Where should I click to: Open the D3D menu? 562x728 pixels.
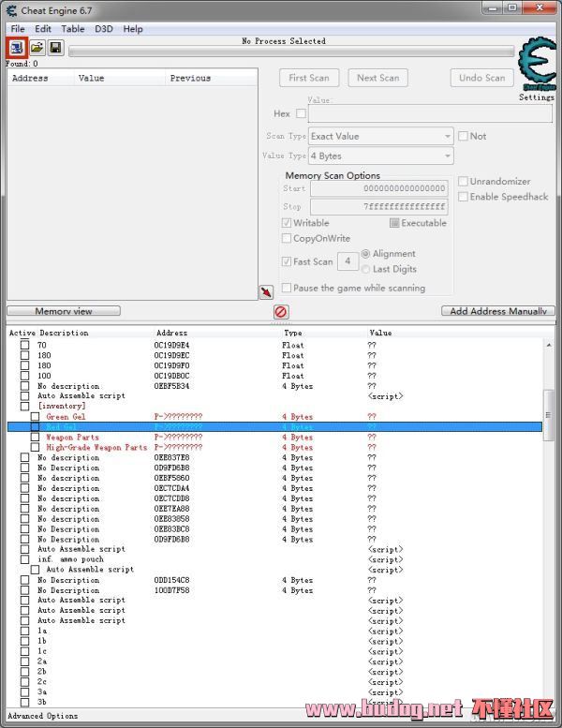click(103, 29)
